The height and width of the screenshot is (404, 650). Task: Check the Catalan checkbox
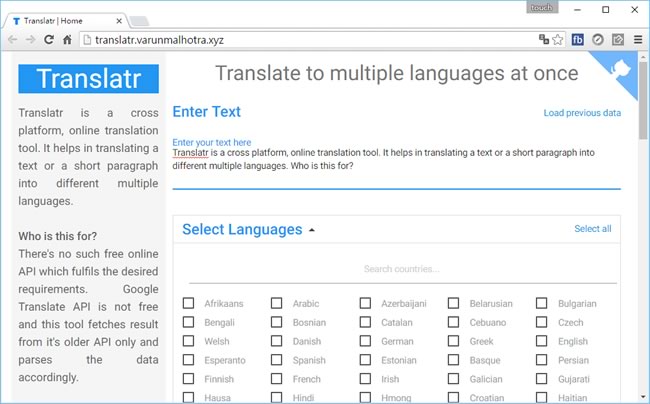tap(365, 322)
